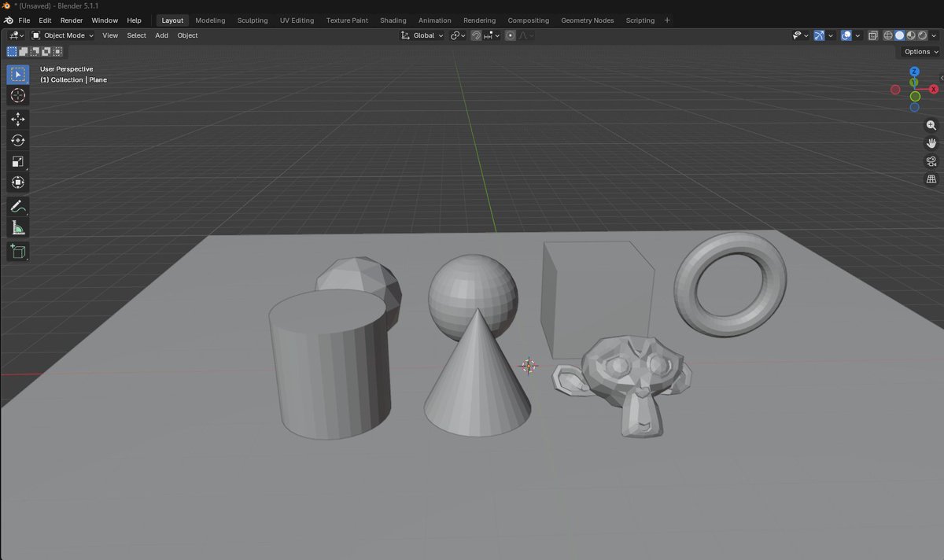Open the viewport Object menu
Image resolution: width=944 pixels, height=560 pixels.
187,35
